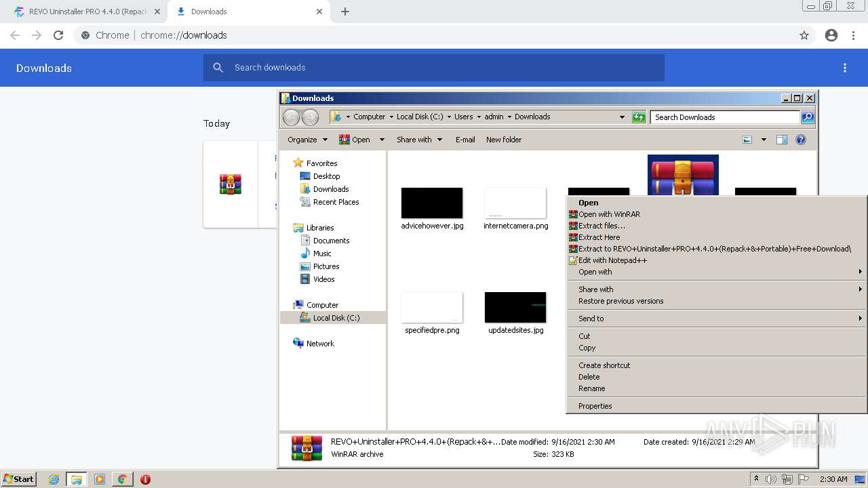Open the network icon in the tray
868x488 pixels.
(x=787, y=479)
